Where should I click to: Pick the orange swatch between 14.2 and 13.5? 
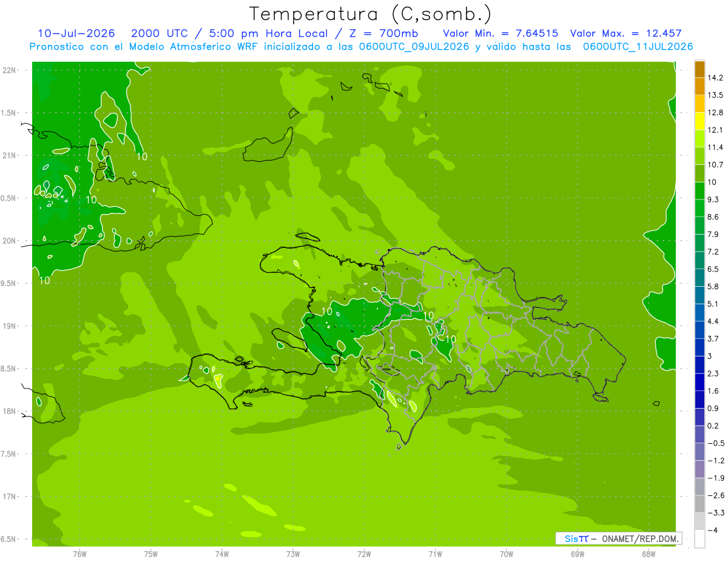click(x=699, y=87)
